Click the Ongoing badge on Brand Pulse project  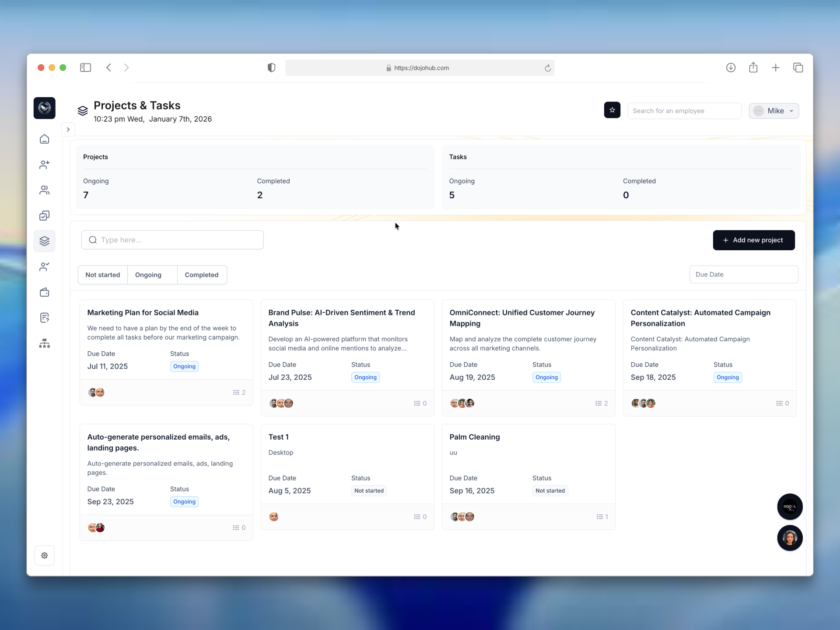(x=365, y=377)
